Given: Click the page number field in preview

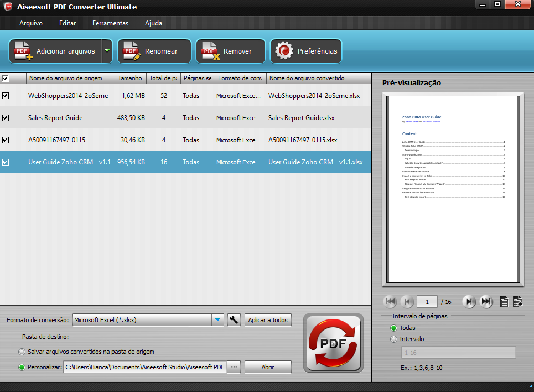Looking at the screenshot, I should pos(427,302).
